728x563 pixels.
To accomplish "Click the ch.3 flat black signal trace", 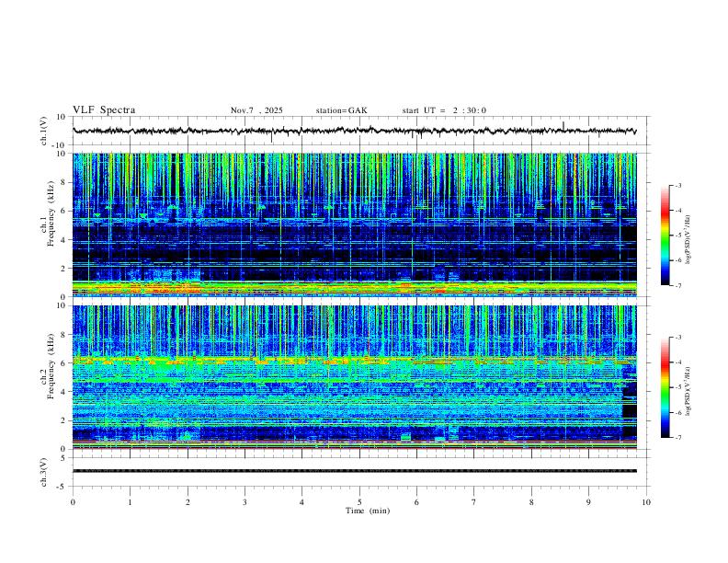I will 354,471.
